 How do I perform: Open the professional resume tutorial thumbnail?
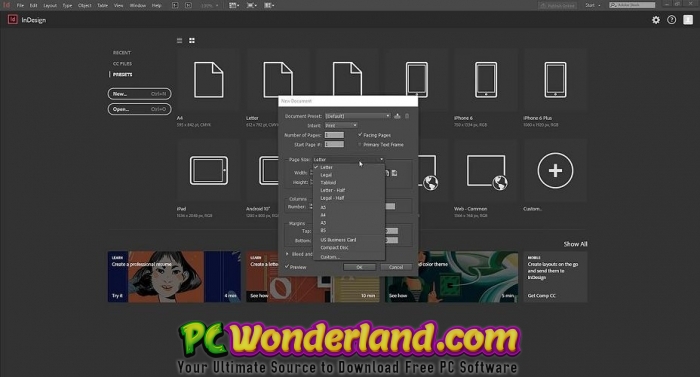point(175,276)
